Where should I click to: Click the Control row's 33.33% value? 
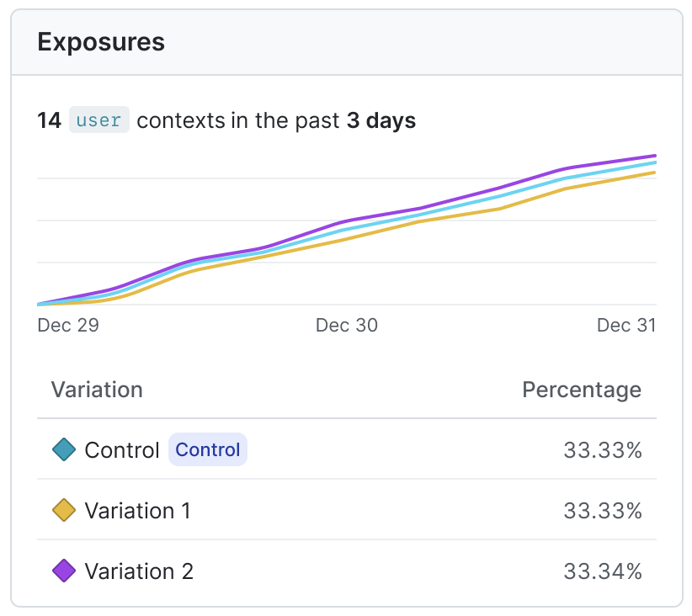coord(603,450)
